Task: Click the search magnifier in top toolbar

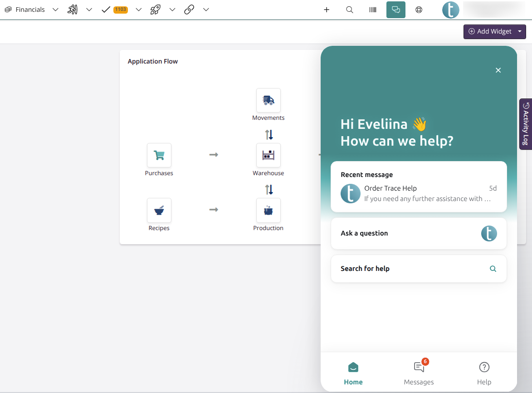Action: point(350,10)
